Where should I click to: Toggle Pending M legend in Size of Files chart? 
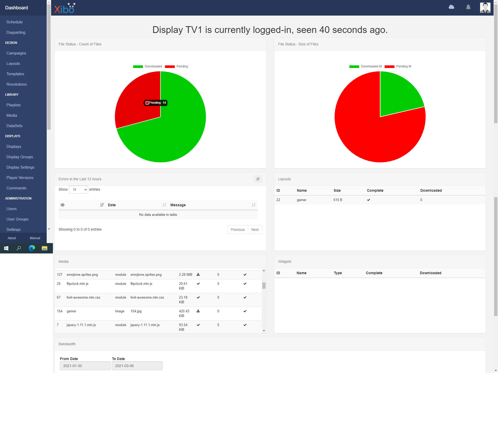pyautogui.click(x=398, y=66)
